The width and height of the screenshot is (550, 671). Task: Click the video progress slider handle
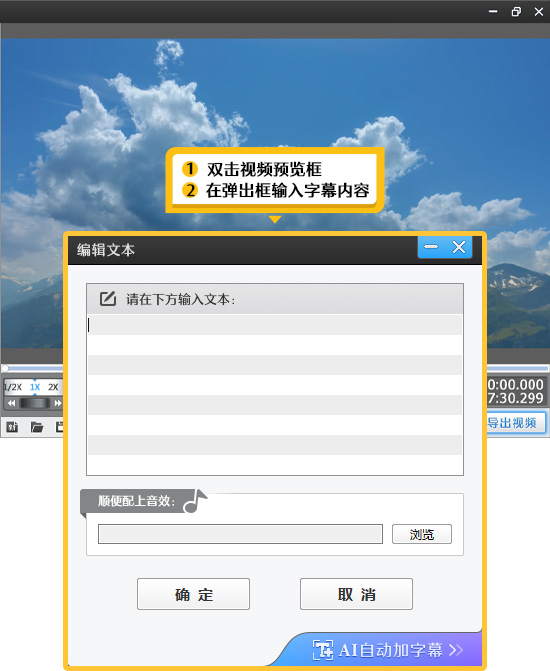[5, 368]
